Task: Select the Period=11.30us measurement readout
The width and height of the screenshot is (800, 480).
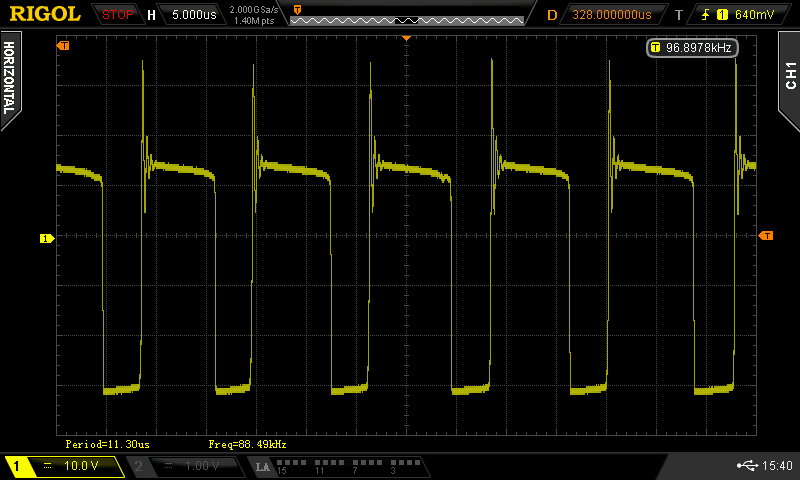Action: (107, 443)
